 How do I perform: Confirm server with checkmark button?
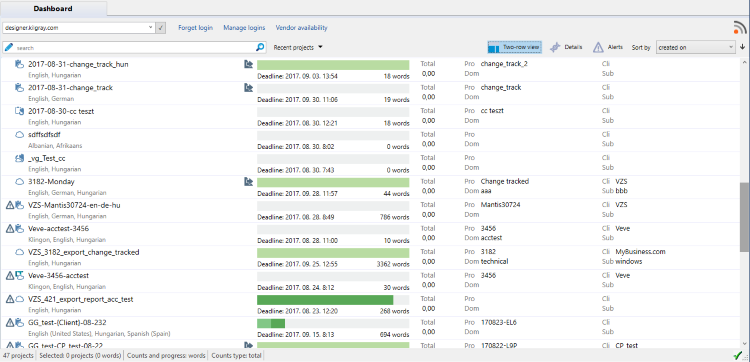point(161,28)
